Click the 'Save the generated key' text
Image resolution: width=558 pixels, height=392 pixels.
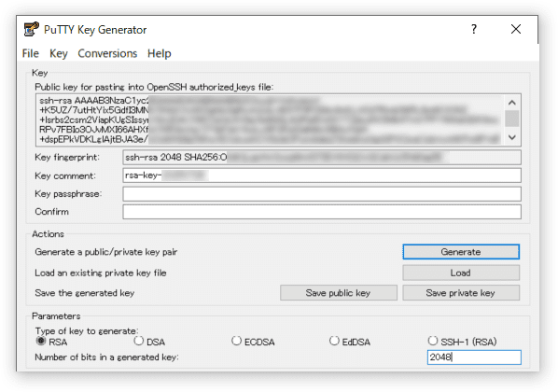click(x=84, y=293)
